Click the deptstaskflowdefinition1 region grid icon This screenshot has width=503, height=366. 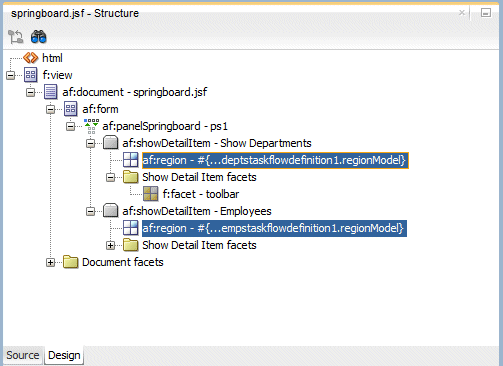(x=131, y=160)
